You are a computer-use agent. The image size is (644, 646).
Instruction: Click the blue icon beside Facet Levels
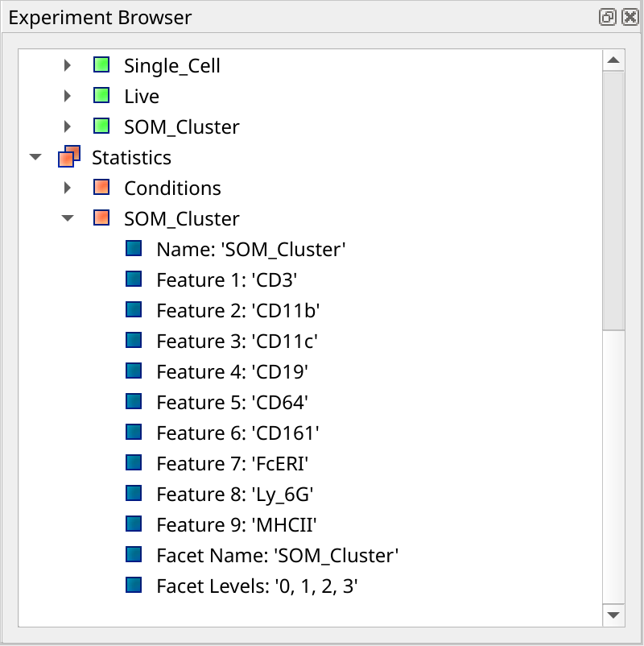pos(134,586)
